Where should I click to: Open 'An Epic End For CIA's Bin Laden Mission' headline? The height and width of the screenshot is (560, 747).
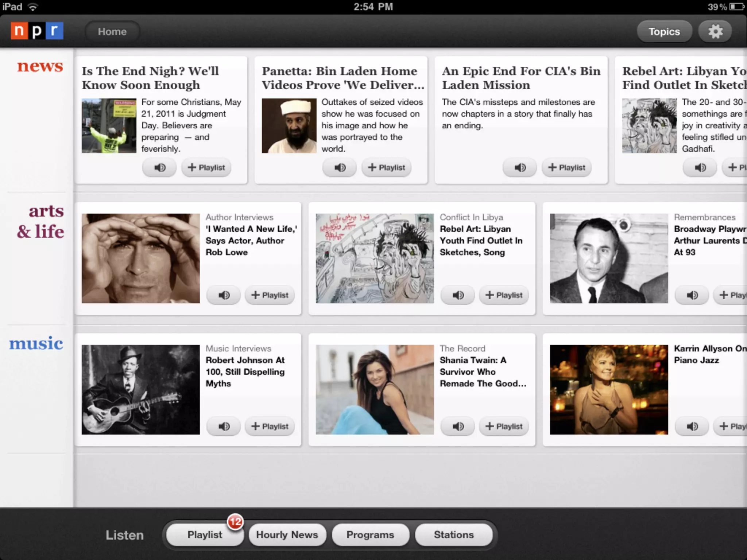point(521,78)
